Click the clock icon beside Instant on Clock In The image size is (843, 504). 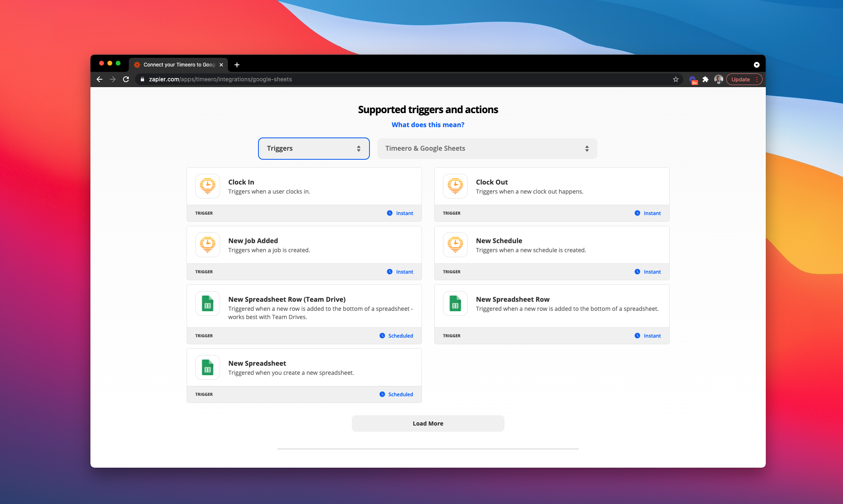coord(390,213)
